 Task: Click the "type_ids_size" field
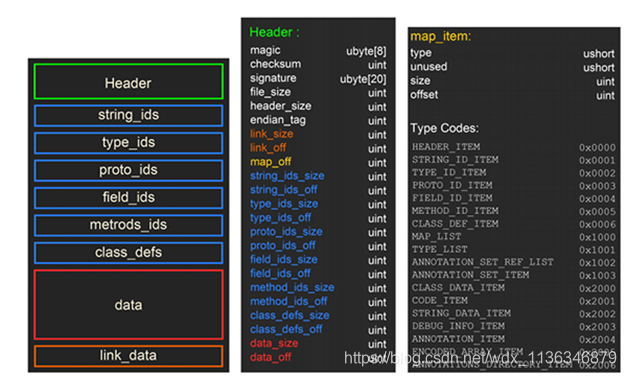click(x=284, y=204)
